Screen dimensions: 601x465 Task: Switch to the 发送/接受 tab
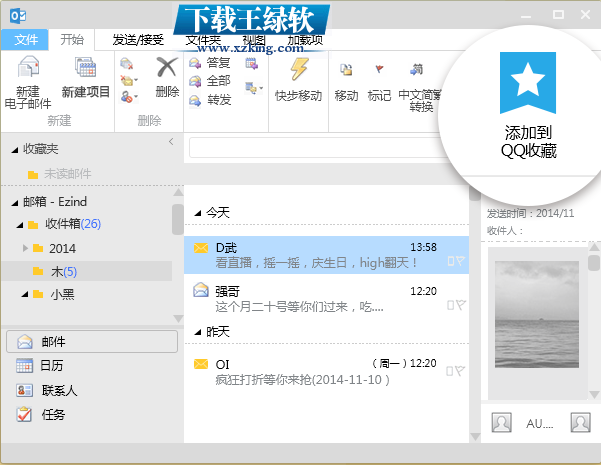coord(138,39)
